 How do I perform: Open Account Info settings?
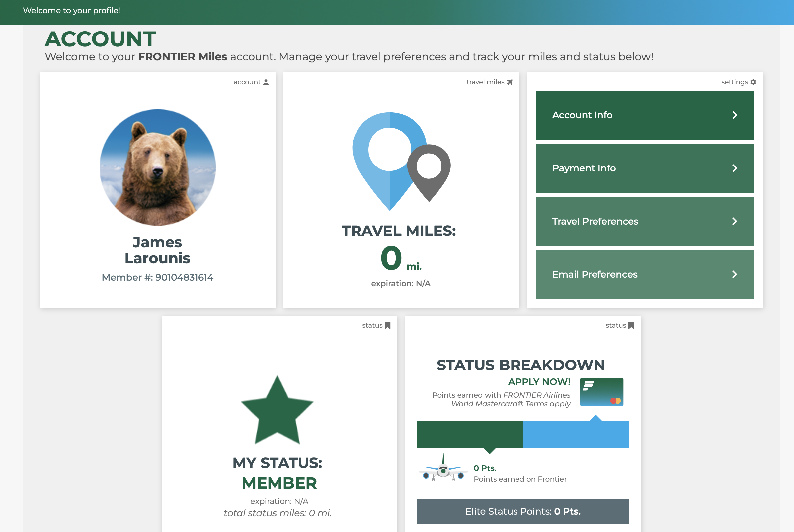pyautogui.click(x=645, y=115)
